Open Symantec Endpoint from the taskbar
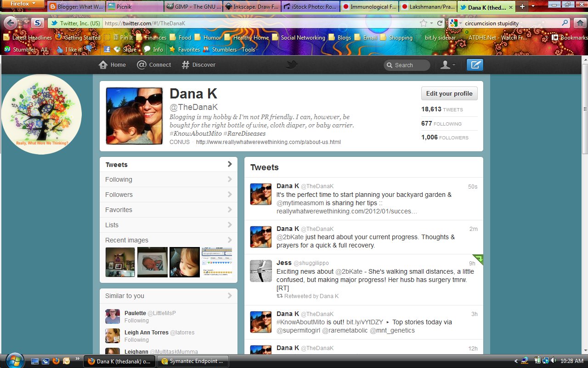 [193, 361]
